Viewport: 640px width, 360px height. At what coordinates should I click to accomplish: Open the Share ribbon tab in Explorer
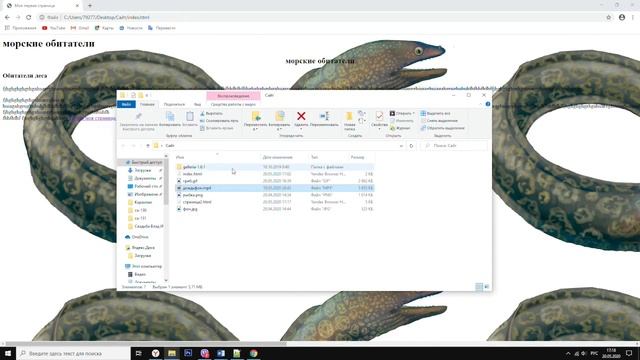tap(174, 104)
